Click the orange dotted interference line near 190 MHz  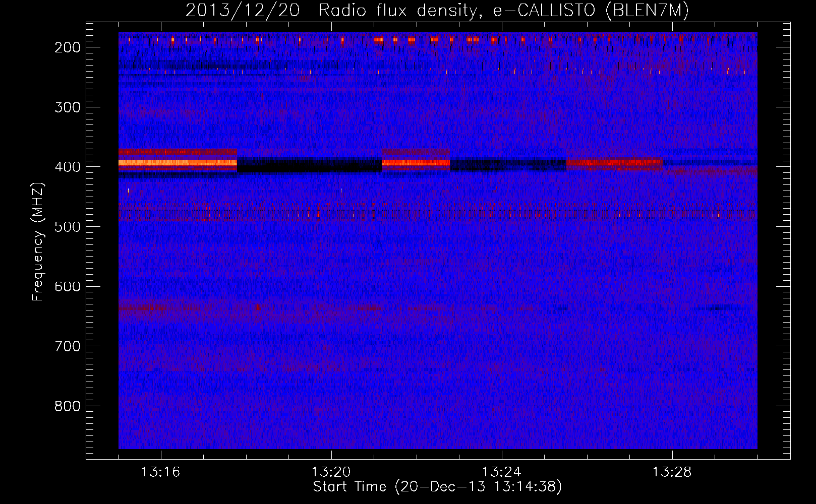click(x=438, y=39)
